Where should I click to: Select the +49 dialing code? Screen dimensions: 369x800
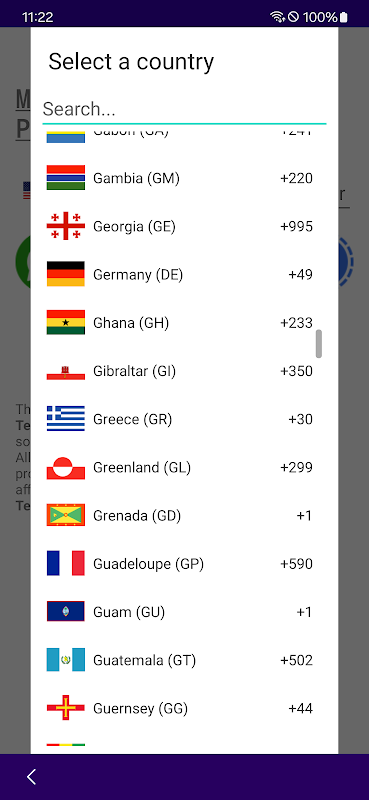pyautogui.click(x=301, y=274)
